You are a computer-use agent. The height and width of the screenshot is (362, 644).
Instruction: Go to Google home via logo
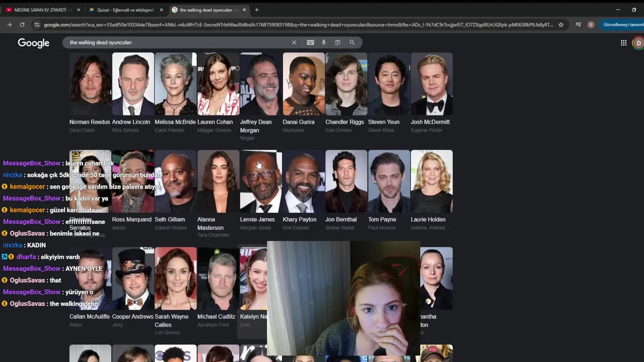point(34,43)
